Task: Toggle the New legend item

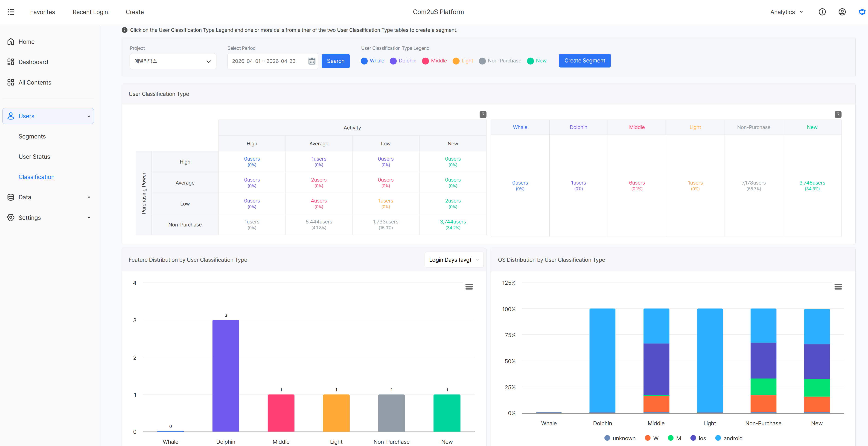Action: pos(537,61)
